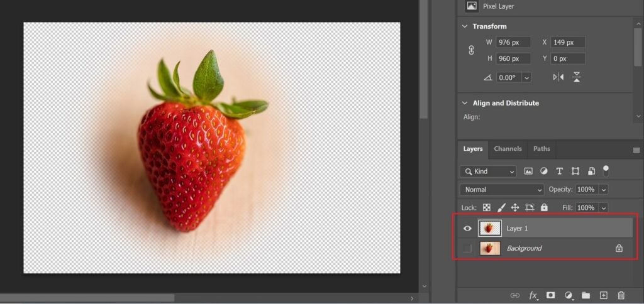
Task: Click the Flip Vertical icon
Action: [577, 77]
